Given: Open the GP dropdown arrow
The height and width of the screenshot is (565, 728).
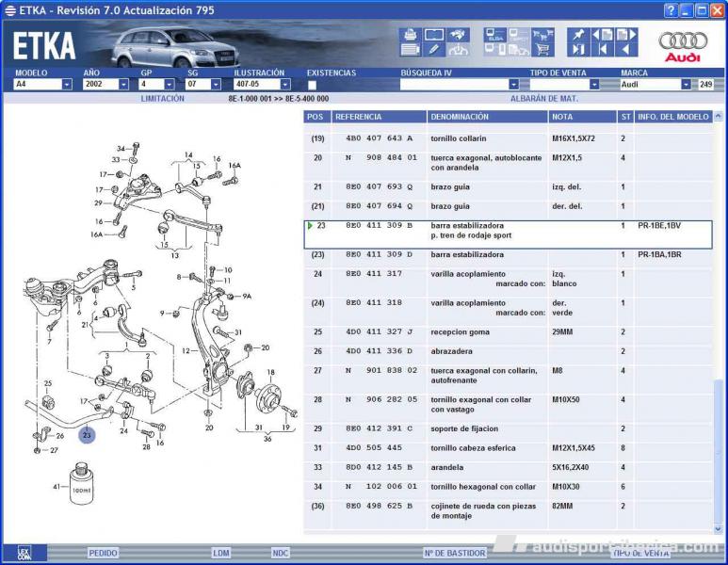Looking at the screenshot, I should tap(170, 85).
